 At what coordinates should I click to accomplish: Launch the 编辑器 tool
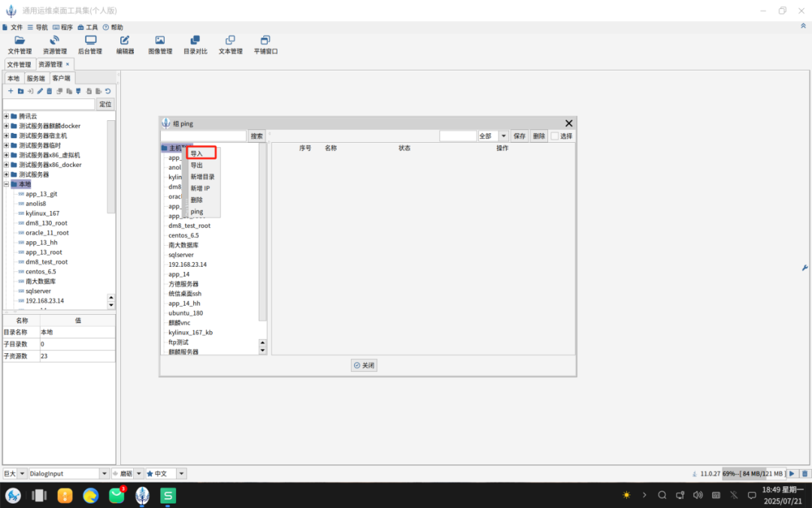[x=125, y=45]
